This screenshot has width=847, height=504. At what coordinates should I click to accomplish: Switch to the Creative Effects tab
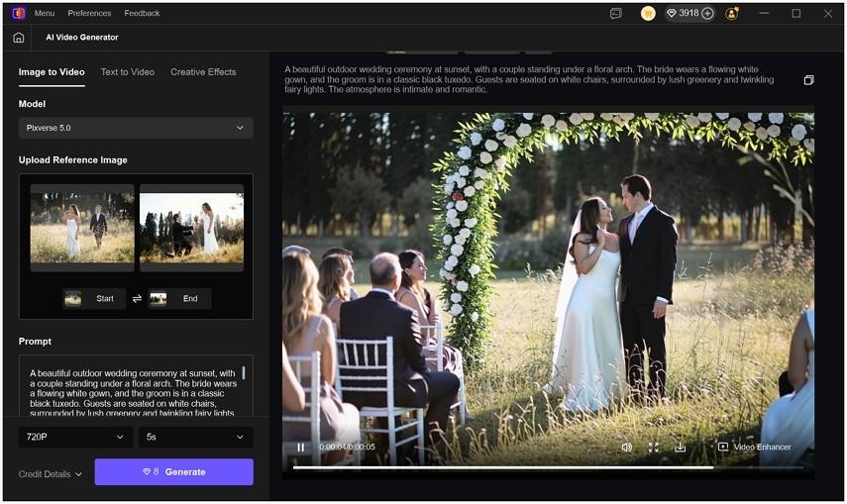click(203, 72)
